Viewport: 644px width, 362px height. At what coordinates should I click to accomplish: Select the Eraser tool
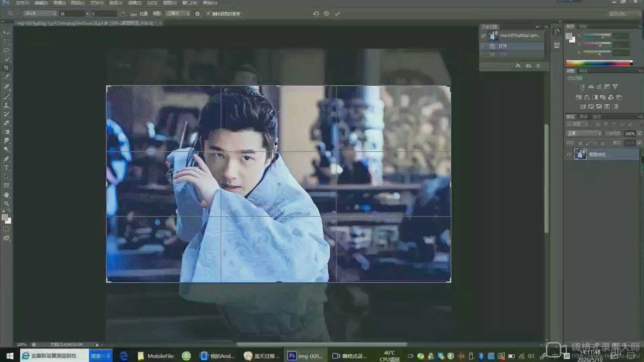(6, 123)
